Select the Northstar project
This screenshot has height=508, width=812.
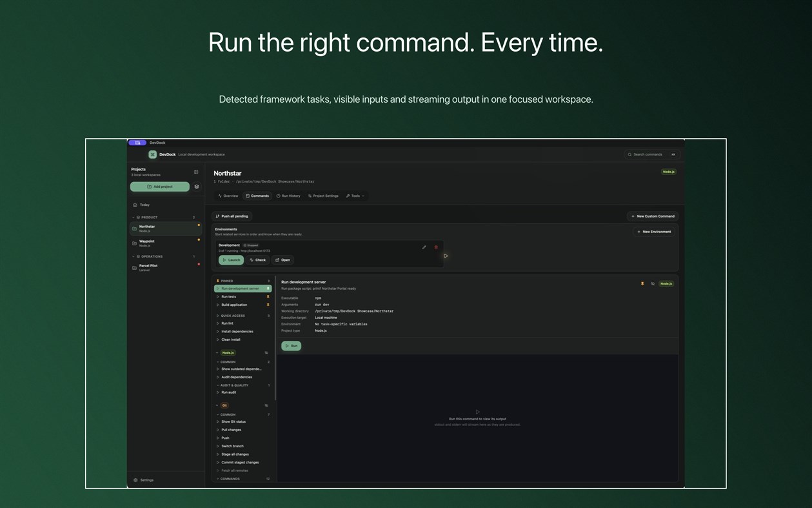(166, 229)
